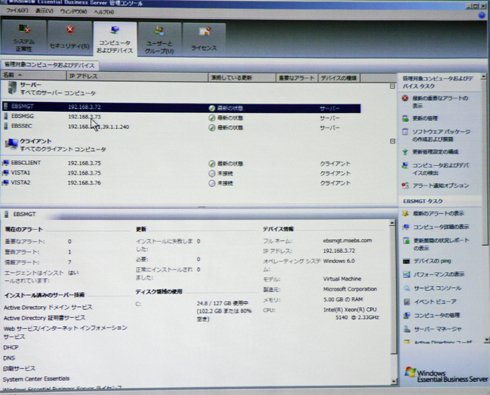Open the コンピュータの管理 task
This screenshot has height=395, width=490.
432,315
